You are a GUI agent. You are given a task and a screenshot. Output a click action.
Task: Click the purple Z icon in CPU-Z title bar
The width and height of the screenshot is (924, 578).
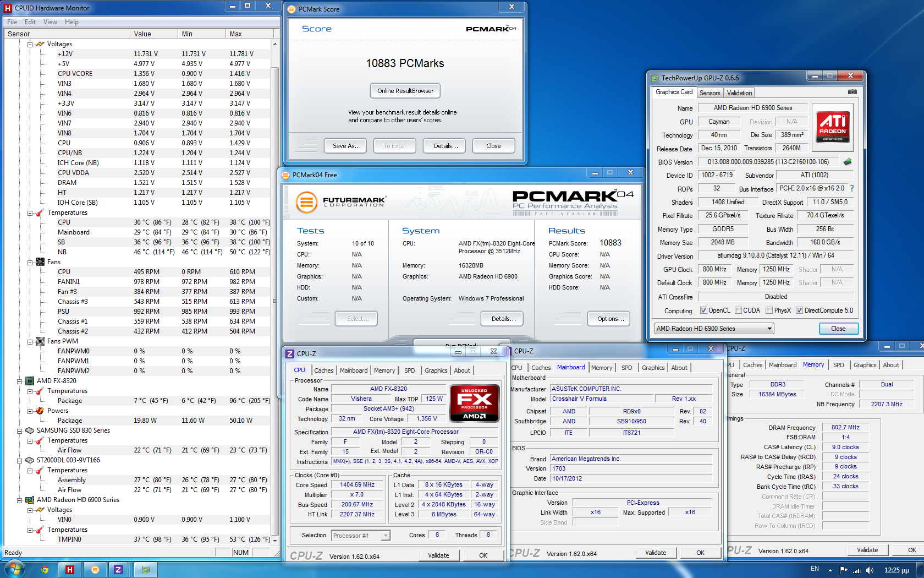[x=290, y=354]
